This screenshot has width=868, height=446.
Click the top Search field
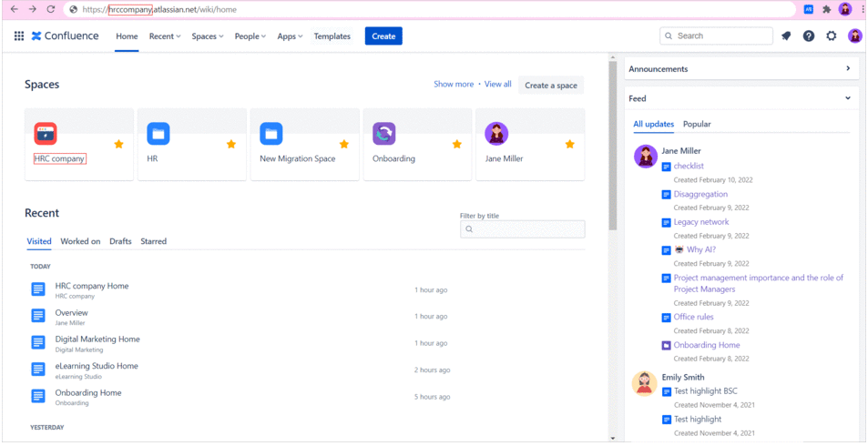tap(716, 36)
